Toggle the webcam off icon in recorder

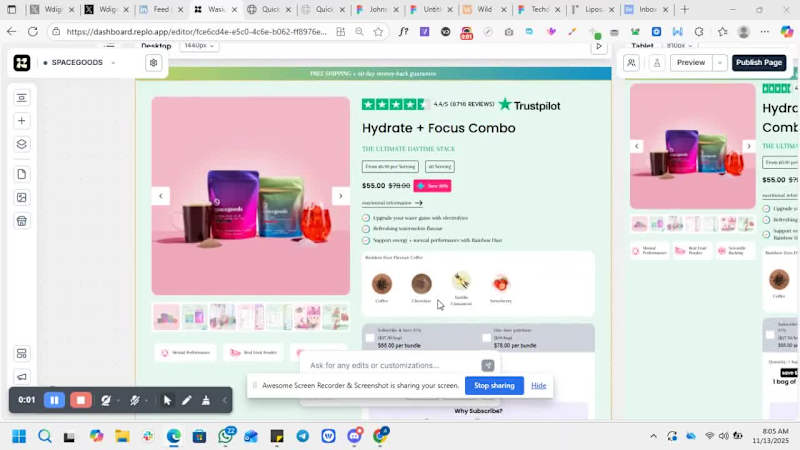pyautogui.click(x=106, y=401)
